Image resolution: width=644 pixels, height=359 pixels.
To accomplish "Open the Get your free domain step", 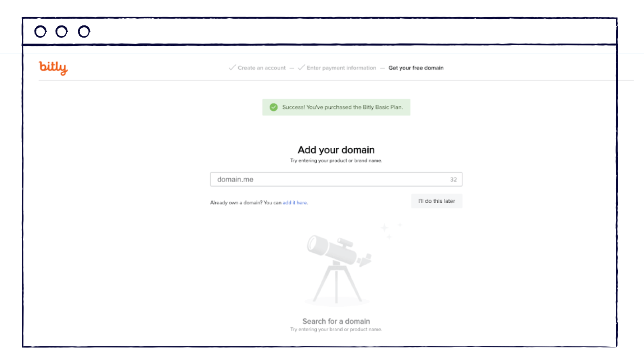I will [x=416, y=68].
